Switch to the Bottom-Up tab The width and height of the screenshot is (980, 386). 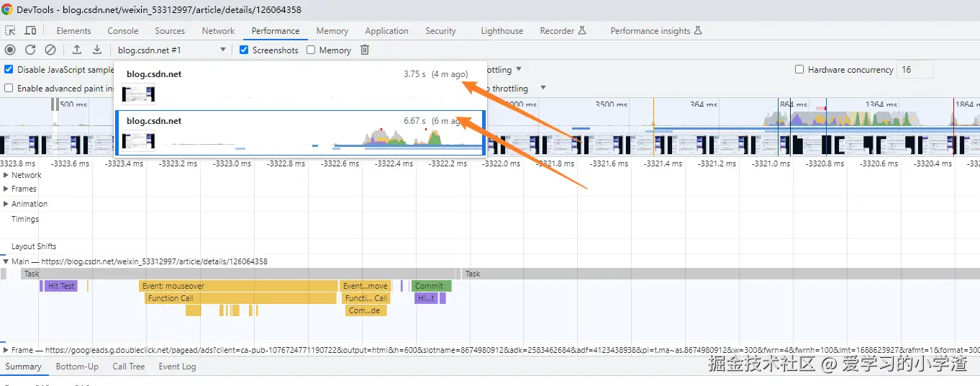(x=77, y=367)
